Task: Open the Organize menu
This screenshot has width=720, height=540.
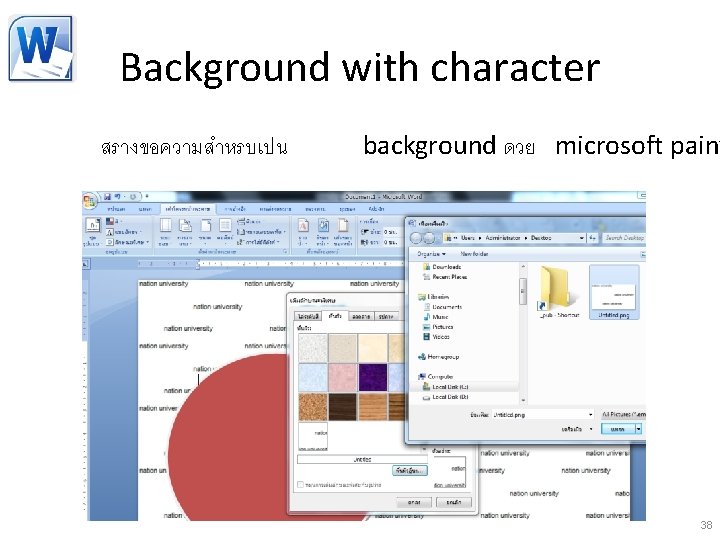Action: pos(431,254)
